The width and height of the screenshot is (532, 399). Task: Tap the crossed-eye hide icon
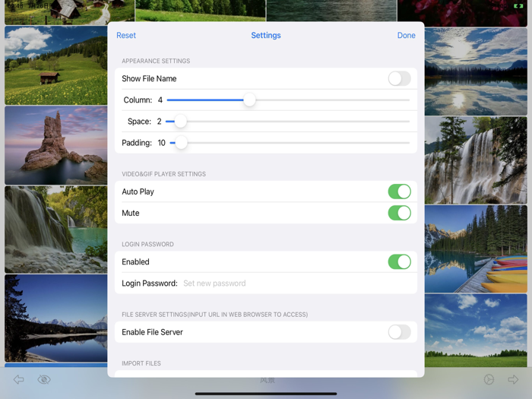point(44,379)
